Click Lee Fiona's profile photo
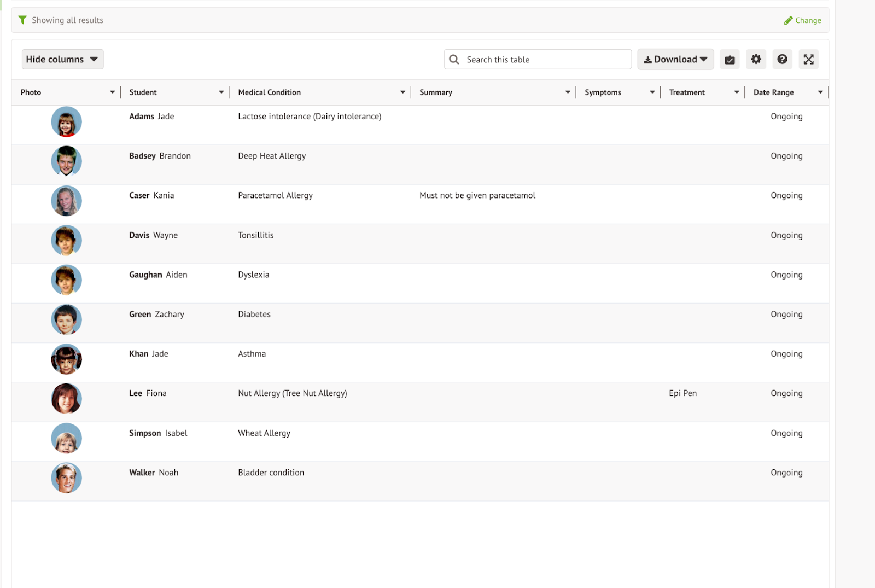The height and width of the screenshot is (588, 875). 66,399
